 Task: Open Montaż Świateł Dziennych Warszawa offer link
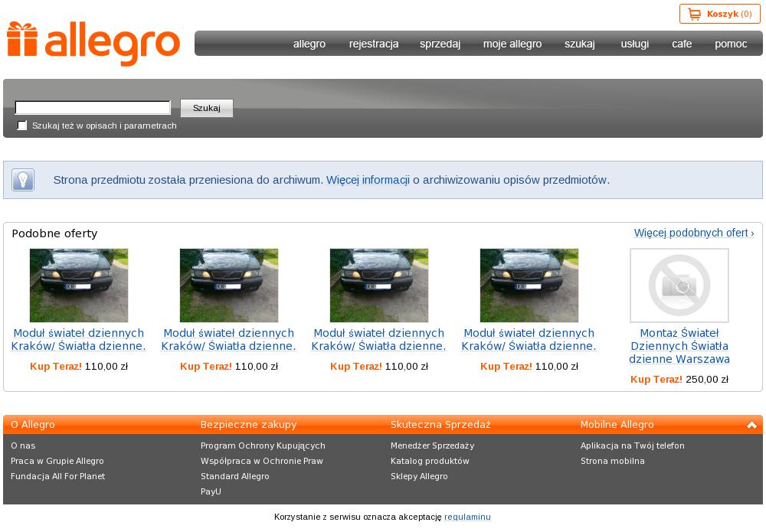[x=679, y=346]
